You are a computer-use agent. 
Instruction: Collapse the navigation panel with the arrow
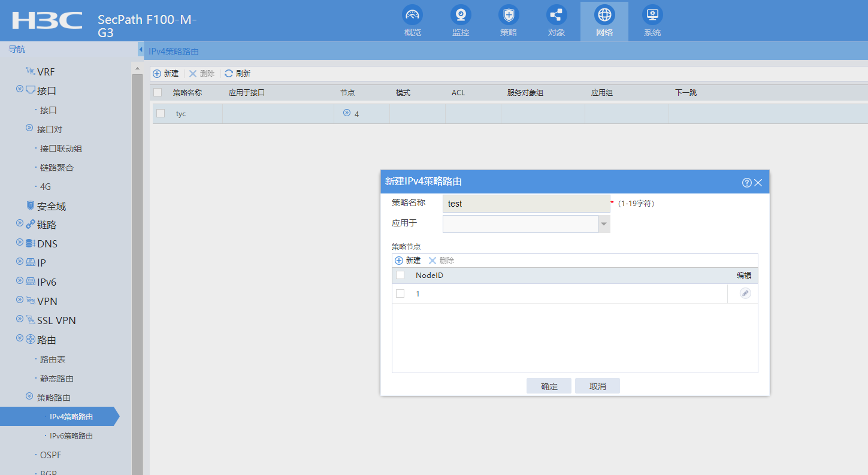(140, 50)
